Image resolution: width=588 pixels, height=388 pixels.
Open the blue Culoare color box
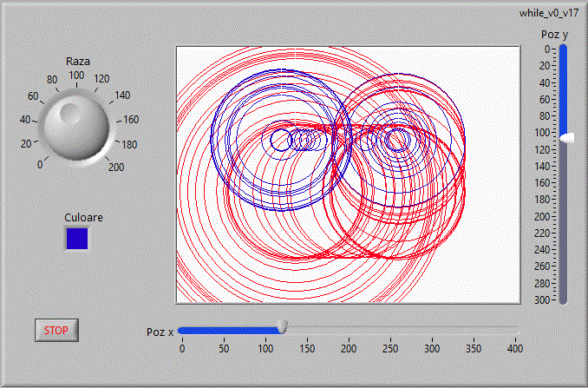click(77, 238)
